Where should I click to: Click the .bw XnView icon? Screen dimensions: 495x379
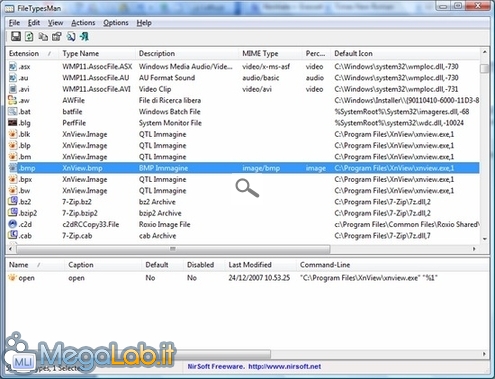(13, 191)
